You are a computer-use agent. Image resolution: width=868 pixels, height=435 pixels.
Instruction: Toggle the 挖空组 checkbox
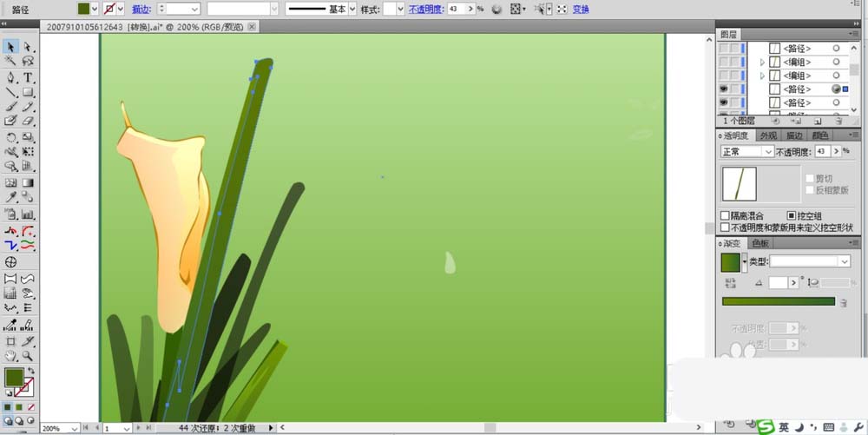tap(792, 215)
